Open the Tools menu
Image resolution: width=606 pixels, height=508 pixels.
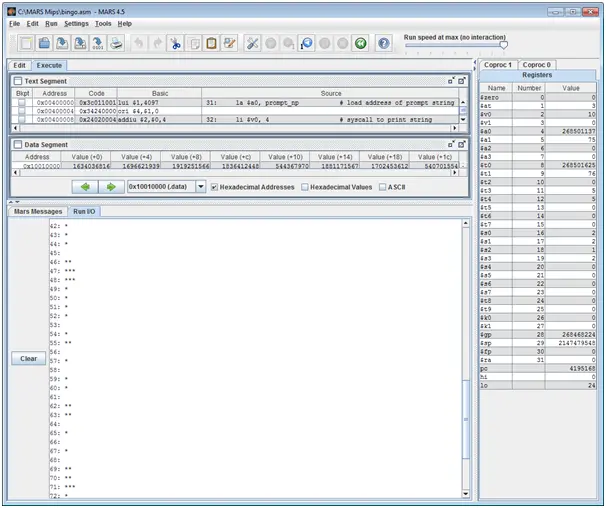click(x=103, y=24)
